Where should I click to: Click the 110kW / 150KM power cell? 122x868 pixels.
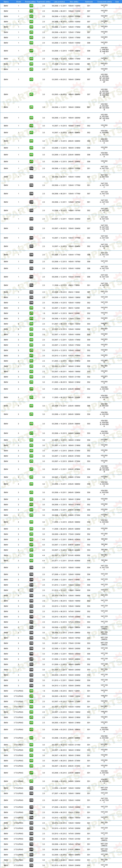click(74, 696)
